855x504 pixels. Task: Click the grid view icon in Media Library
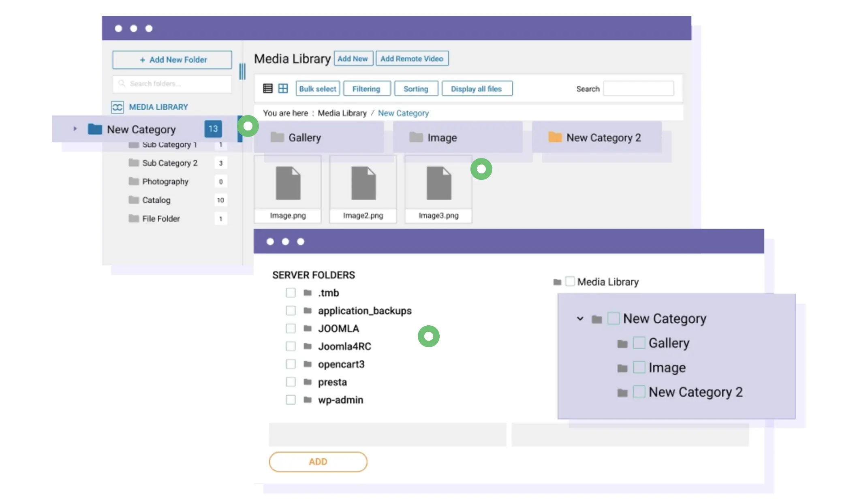click(282, 88)
